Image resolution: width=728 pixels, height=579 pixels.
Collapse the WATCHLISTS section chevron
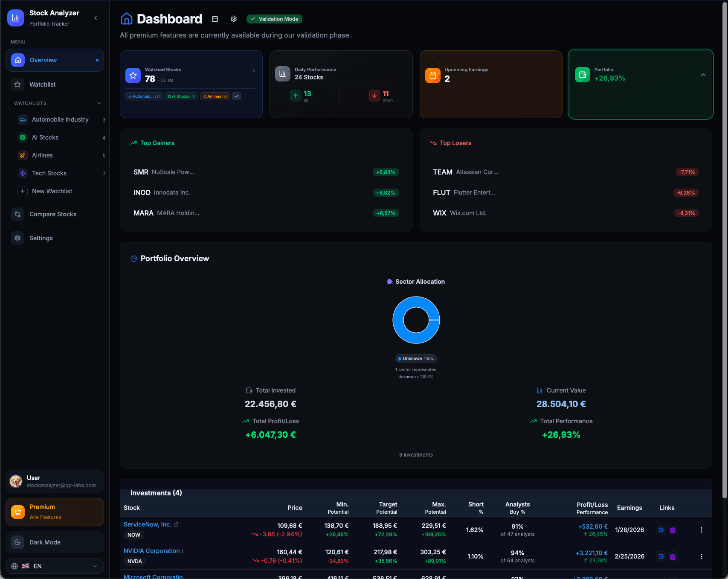point(99,103)
